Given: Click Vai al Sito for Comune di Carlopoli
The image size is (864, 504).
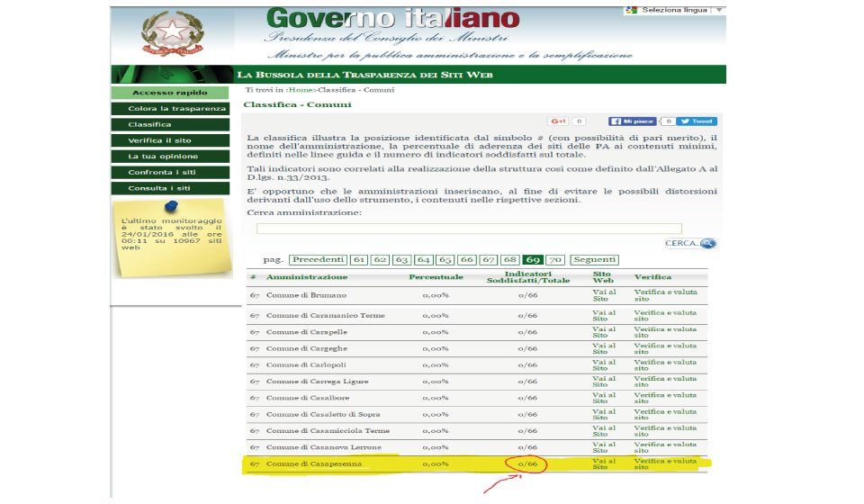Looking at the screenshot, I should [604, 365].
